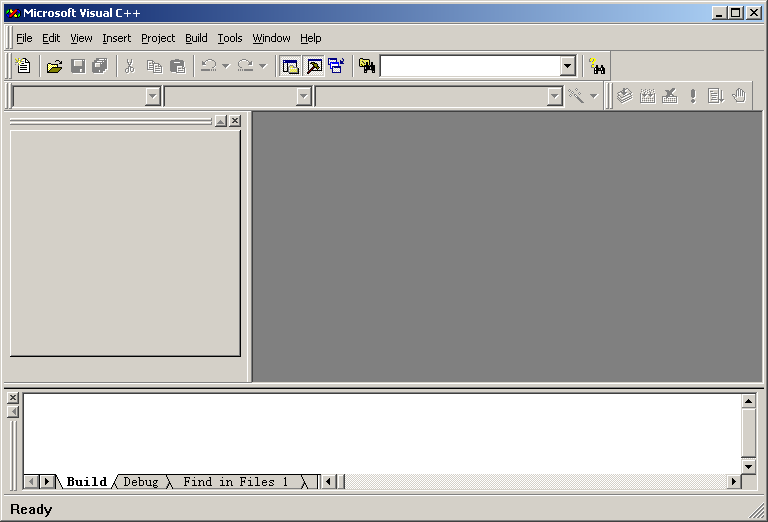Open the Edit menu
Screen dimensions: 768x522
tap(51, 38)
